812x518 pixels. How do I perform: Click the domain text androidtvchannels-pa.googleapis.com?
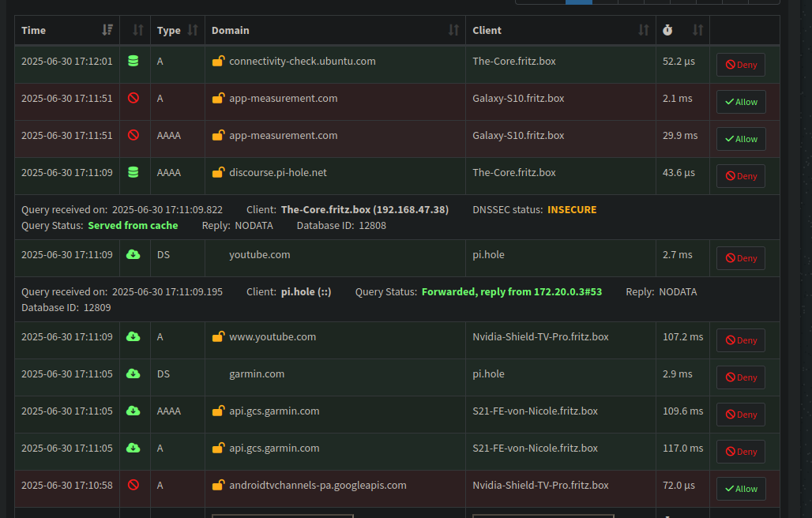[x=318, y=486]
